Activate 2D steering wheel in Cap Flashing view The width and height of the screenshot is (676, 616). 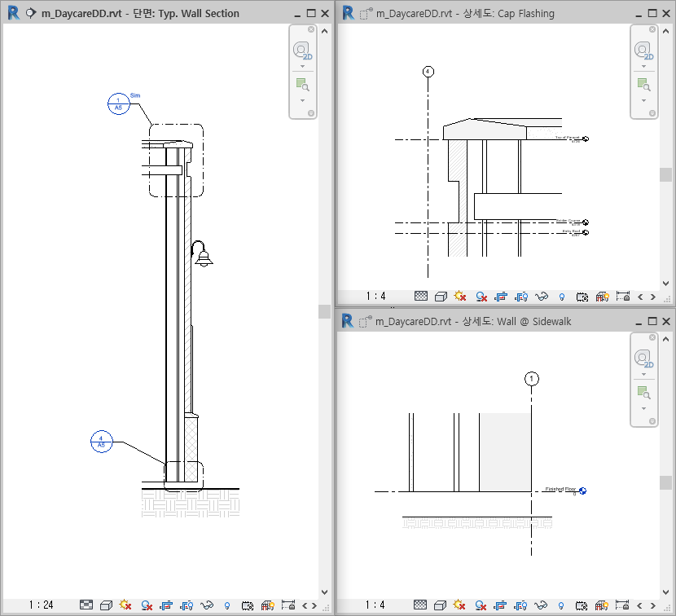[643, 51]
